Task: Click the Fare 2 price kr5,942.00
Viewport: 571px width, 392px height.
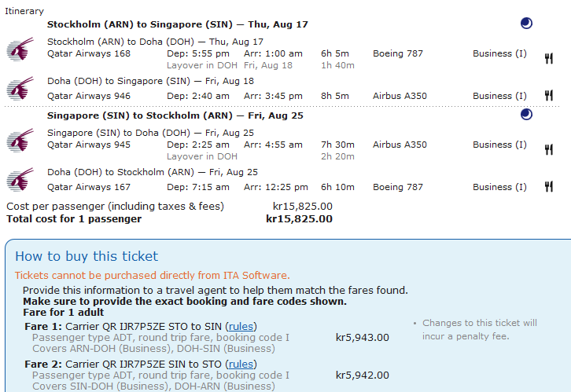Action: tap(362, 376)
